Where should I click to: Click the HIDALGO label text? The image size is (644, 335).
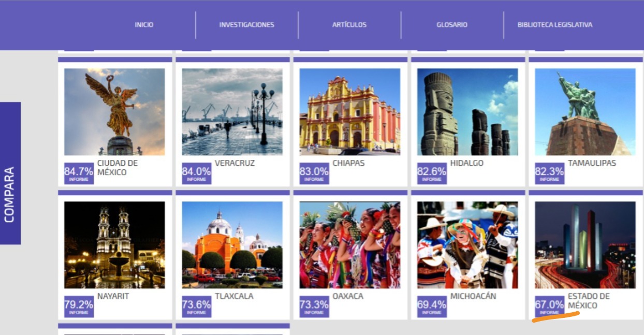tap(467, 163)
